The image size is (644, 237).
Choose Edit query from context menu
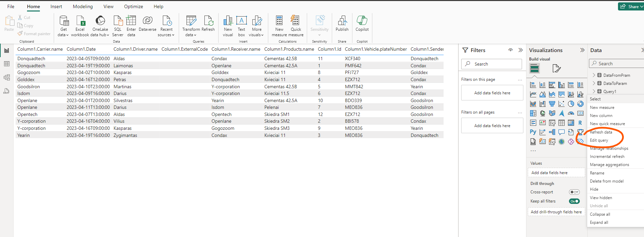click(x=599, y=140)
